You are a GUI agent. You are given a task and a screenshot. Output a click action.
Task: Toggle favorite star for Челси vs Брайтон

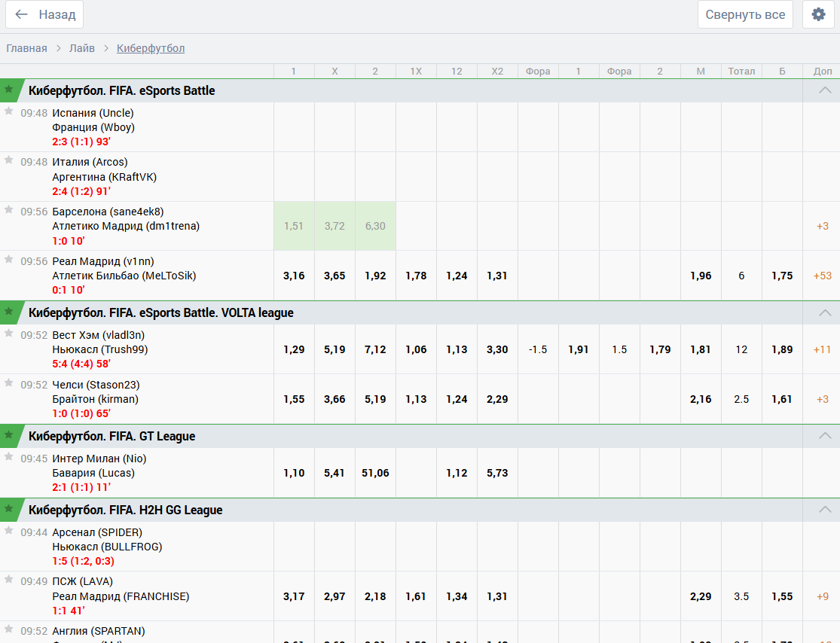click(9, 383)
